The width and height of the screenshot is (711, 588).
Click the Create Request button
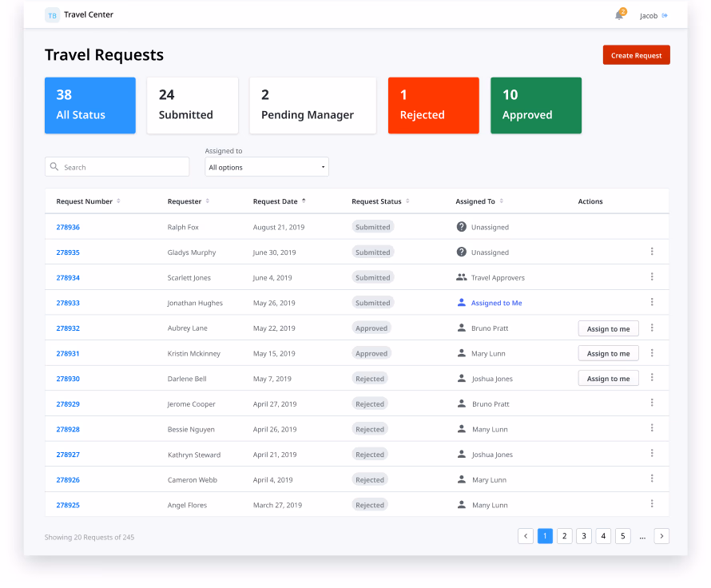point(636,55)
